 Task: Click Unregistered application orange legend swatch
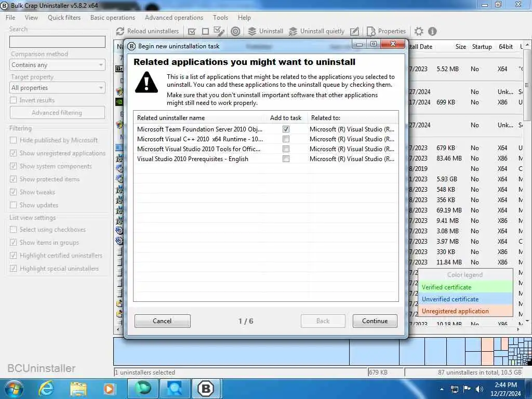tap(465, 311)
